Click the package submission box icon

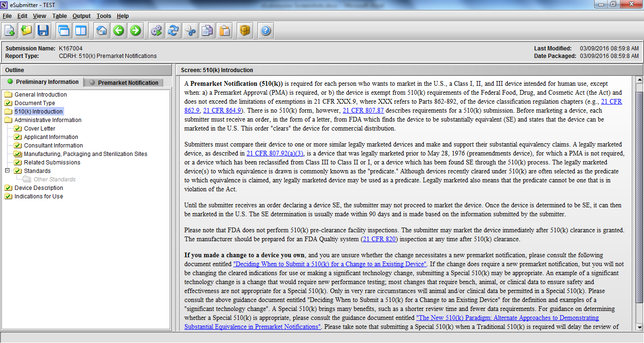(x=245, y=31)
